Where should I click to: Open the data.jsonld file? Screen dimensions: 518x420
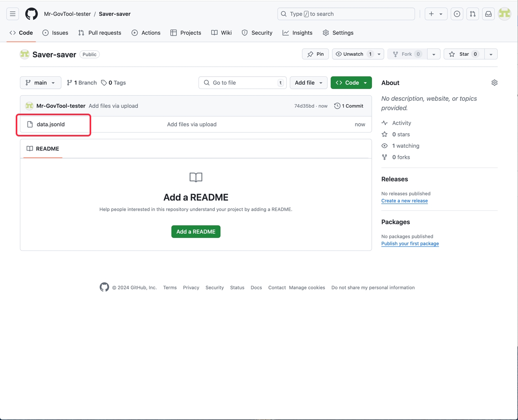click(51, 124)
